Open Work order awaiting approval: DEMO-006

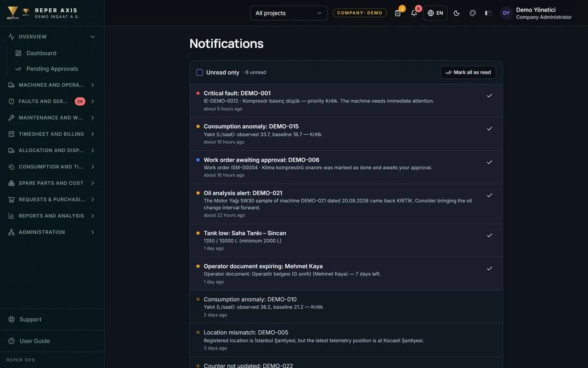261,160
